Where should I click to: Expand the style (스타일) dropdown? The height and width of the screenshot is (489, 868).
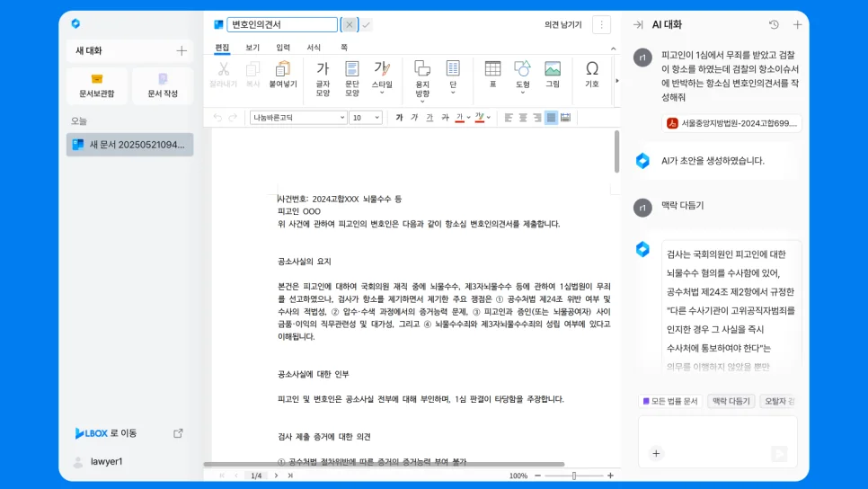pyautogui.click(x=382, y=93)
